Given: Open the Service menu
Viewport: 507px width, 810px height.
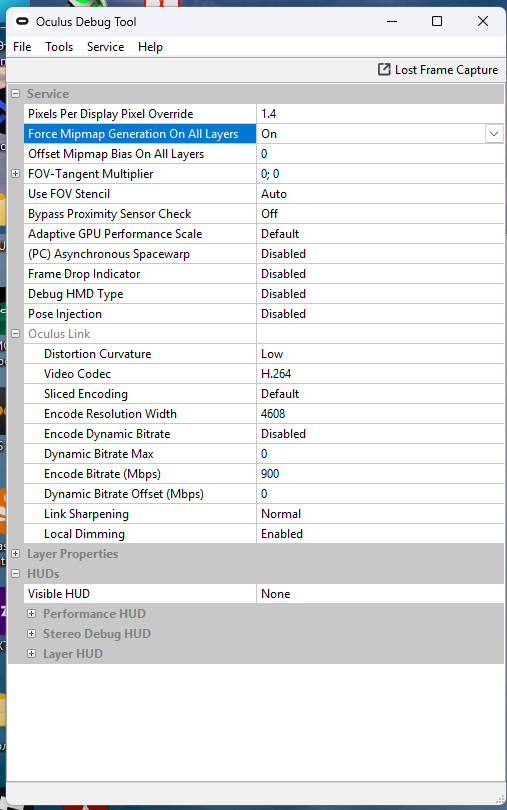Looking at the screenshot, I should (x=105, y=47).
